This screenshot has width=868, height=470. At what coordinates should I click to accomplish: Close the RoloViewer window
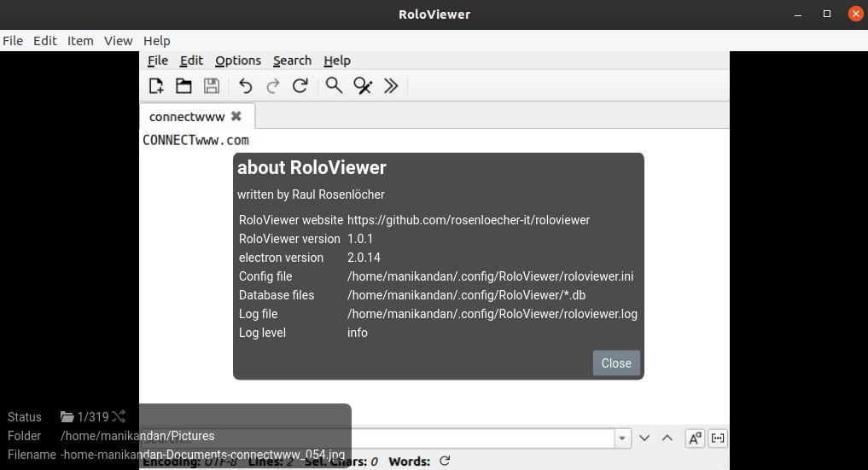pos(856,15)
